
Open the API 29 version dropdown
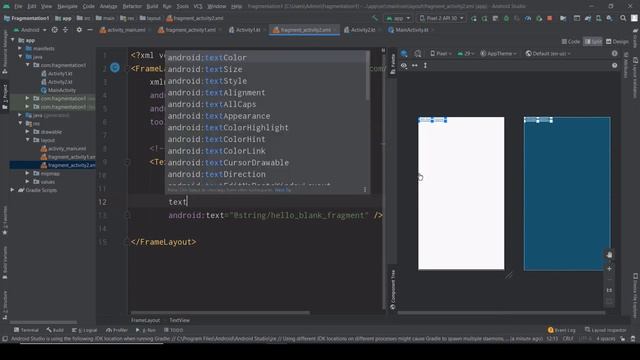(465, 53)
